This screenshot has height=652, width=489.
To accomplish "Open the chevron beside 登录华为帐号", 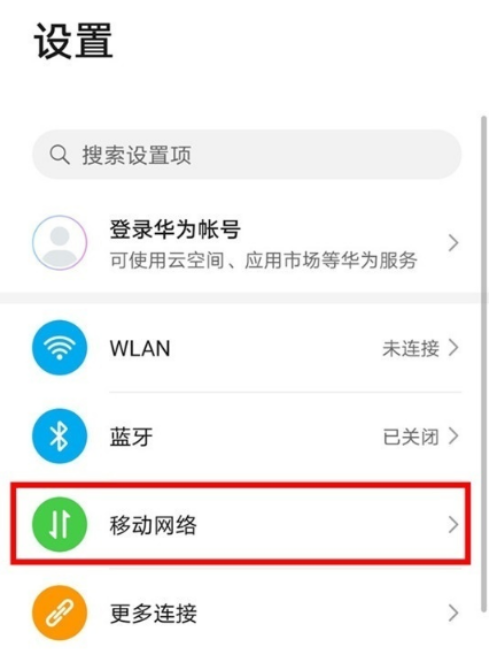I will point(453,243).
